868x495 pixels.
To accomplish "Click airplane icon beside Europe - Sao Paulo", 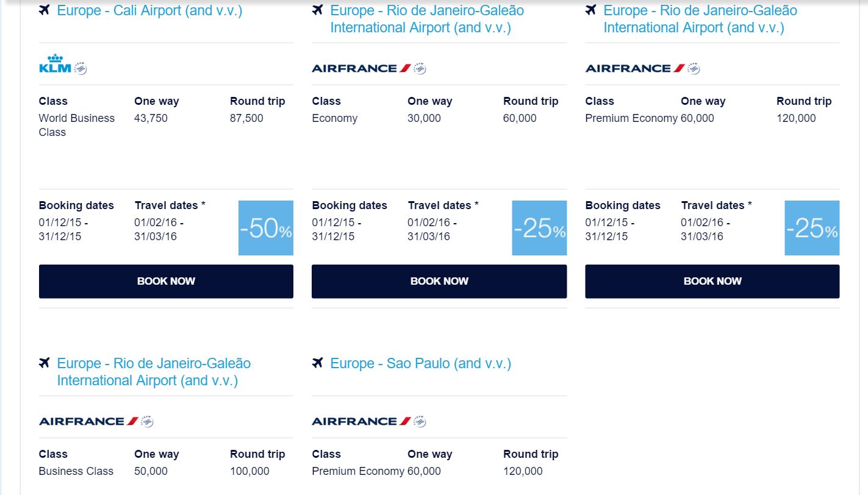I will (317, 363).
